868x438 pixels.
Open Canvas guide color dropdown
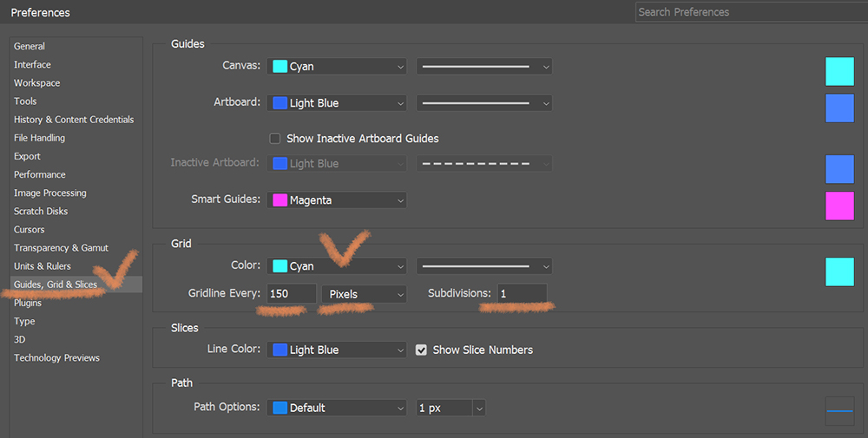click(337, 67)
